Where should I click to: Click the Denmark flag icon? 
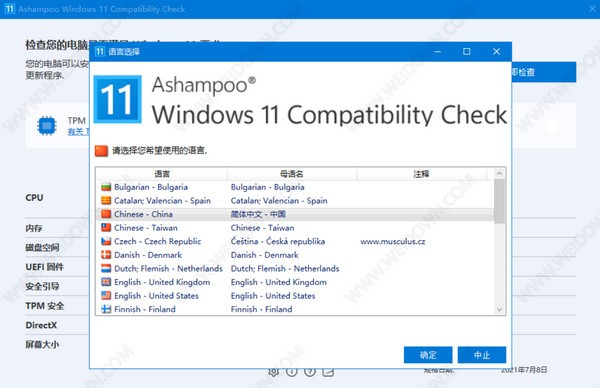[106, 255]
